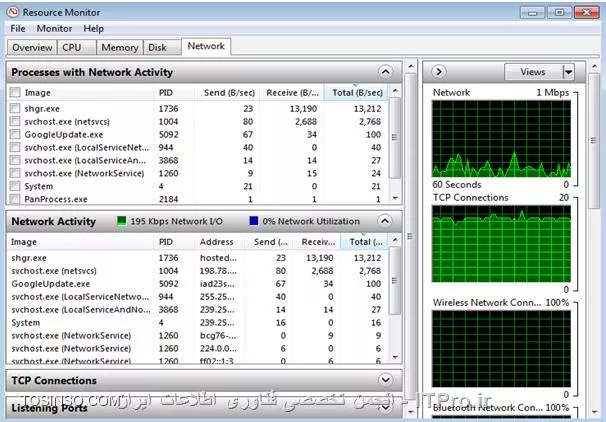The width and height of the screenshot is (606, 422).
Task: Click the graph pane scrollbar thumb
Action: coord(594,141)
